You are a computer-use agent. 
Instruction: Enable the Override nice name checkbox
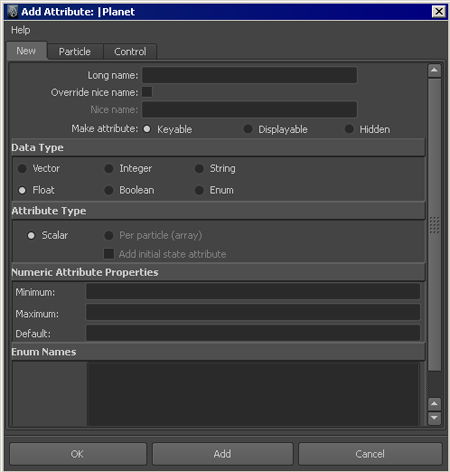click(x=147, y=92)
